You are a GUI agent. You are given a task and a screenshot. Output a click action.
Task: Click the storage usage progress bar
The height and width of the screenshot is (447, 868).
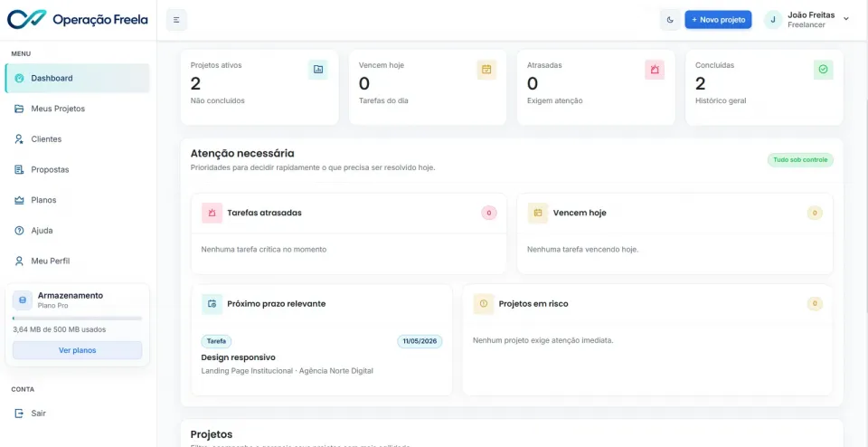[77, 319]
